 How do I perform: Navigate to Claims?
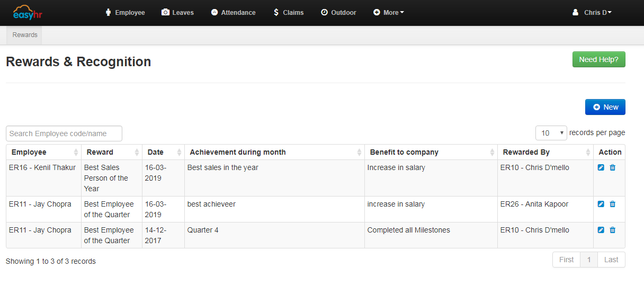tap(289, 12)
